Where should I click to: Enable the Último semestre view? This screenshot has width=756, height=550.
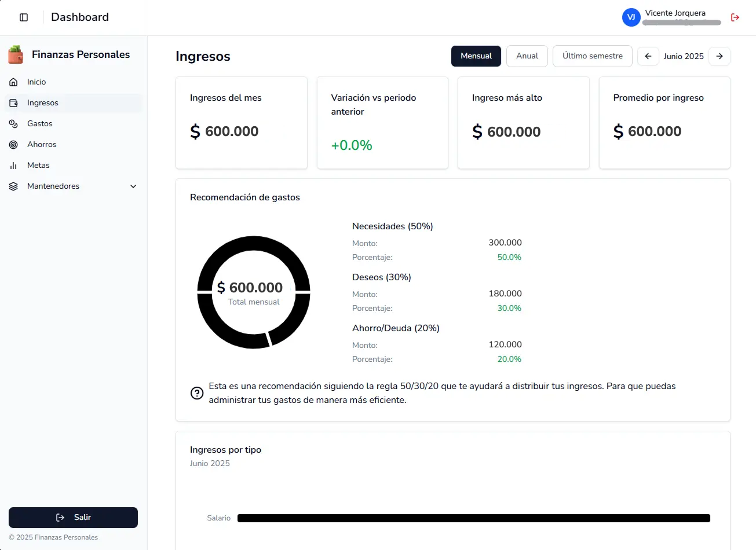592,56
